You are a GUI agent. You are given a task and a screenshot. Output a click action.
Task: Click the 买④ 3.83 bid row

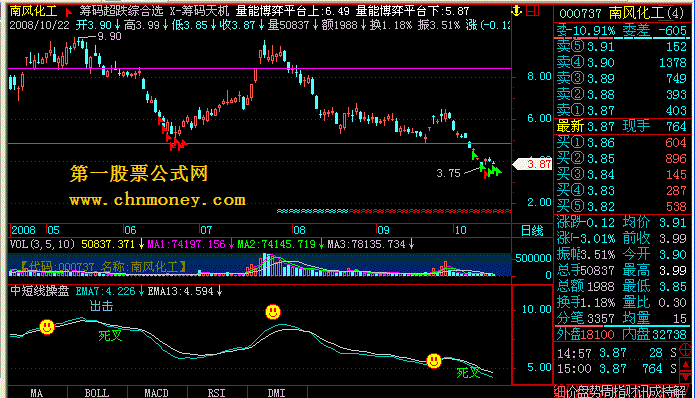coord(621,191)
